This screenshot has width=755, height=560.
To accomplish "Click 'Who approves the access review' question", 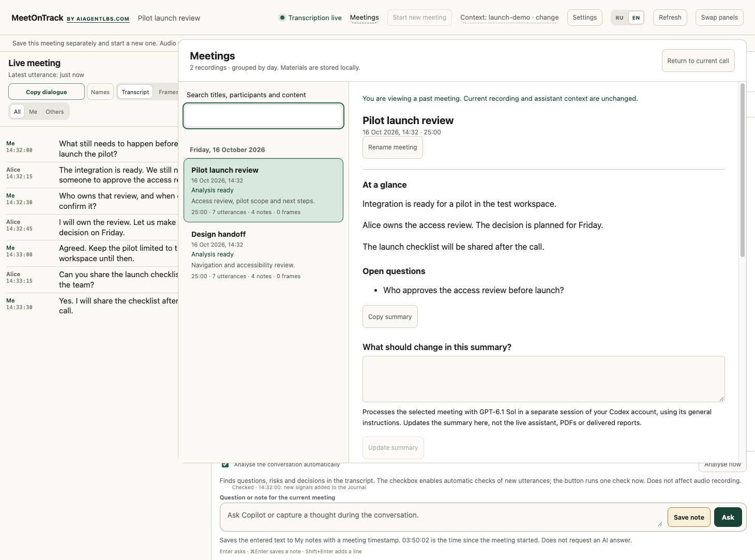I will 474,291.
